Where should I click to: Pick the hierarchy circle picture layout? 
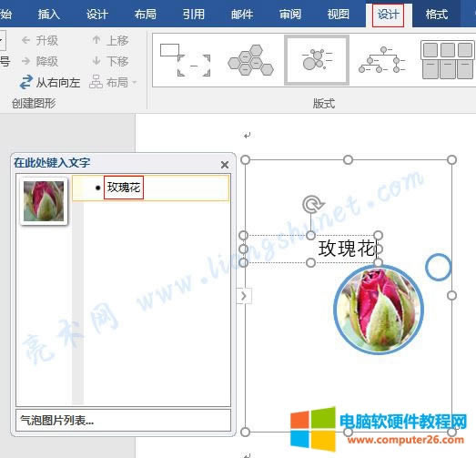(382, 60)
